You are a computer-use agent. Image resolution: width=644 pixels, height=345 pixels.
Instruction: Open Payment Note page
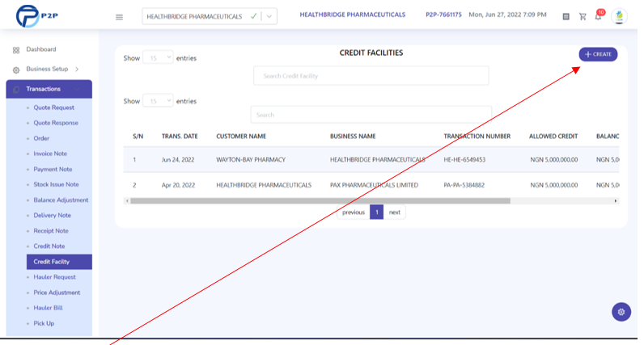[53, 169]
